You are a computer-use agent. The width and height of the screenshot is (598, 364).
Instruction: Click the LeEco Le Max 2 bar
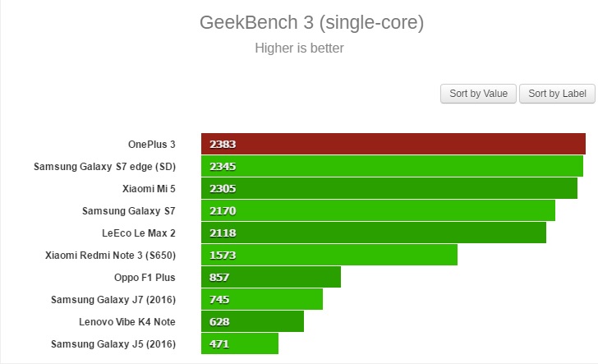[x=373, y=233]
